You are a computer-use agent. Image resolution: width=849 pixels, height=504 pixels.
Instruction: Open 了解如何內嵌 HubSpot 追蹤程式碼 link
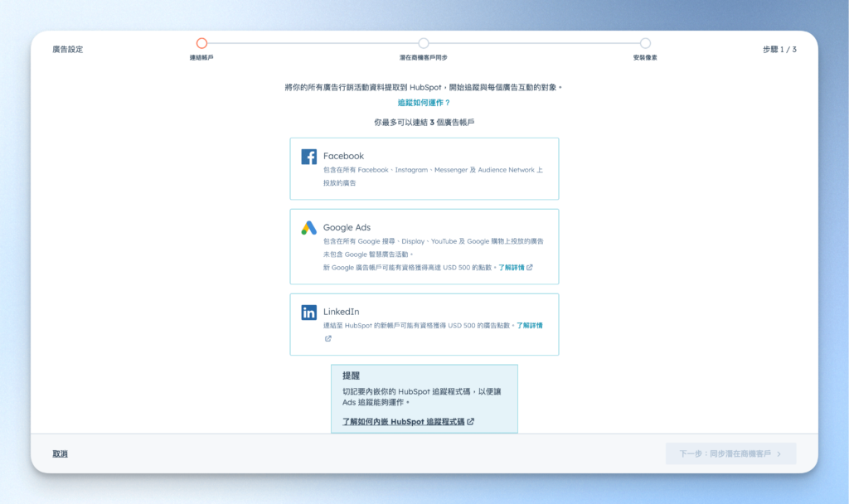point(404,422)
